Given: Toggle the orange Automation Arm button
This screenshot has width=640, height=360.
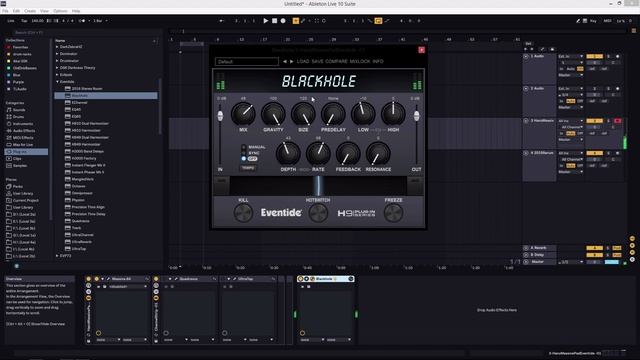Looking at the screenshot, I should click(296, 21).
